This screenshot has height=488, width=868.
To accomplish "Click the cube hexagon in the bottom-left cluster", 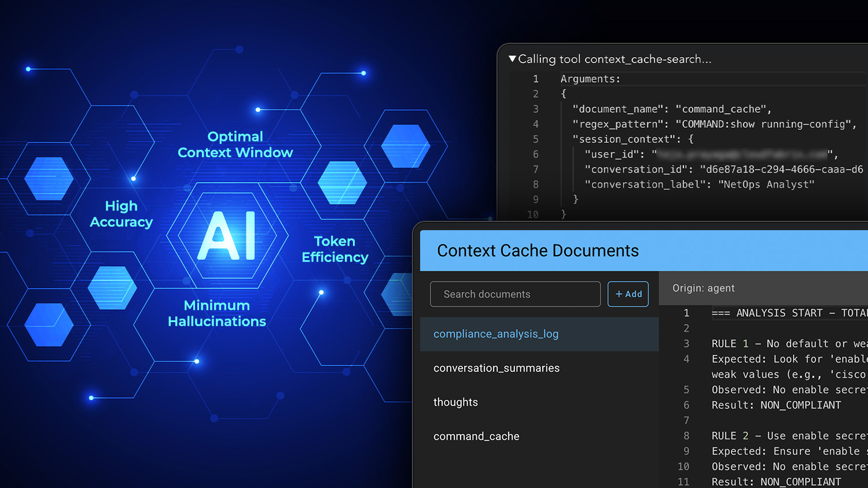I will [49, 324].
